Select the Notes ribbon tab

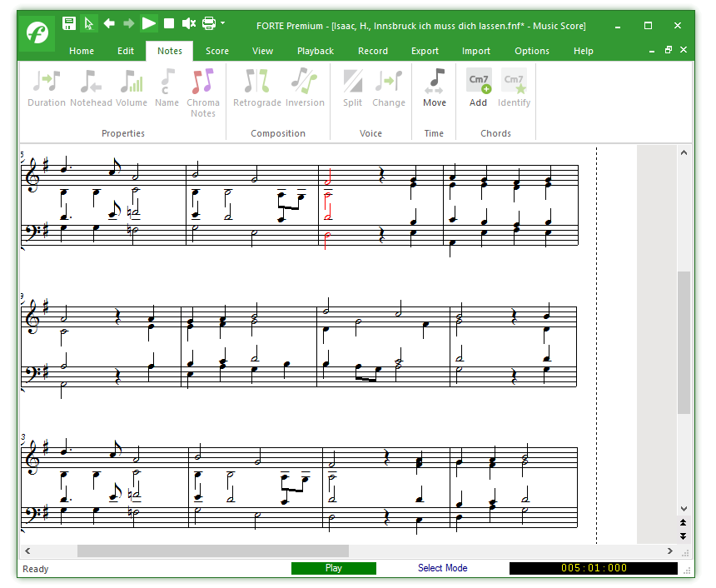click(170, 51)
